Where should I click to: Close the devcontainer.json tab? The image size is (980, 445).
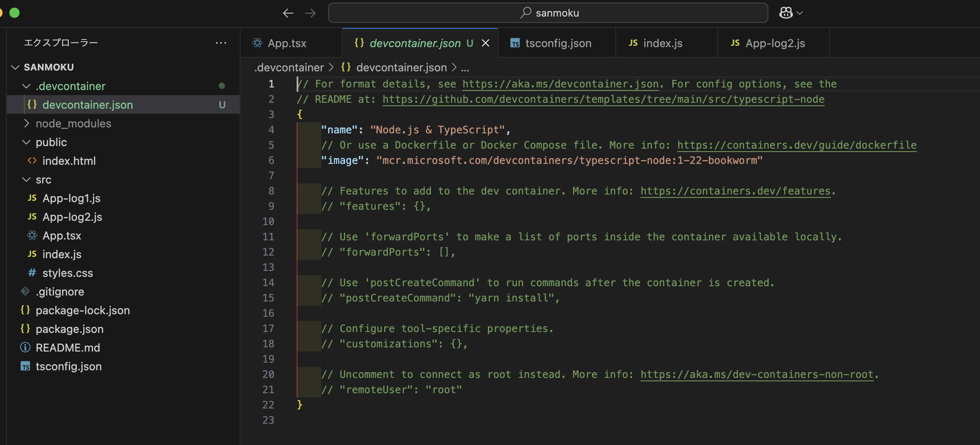click(486, 42)
